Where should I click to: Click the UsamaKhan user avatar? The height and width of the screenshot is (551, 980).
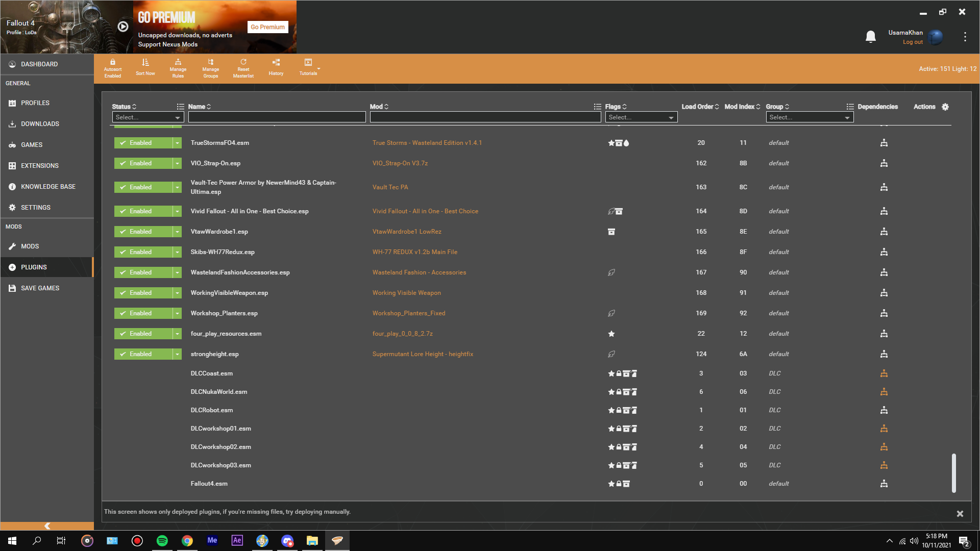point(936,37)
